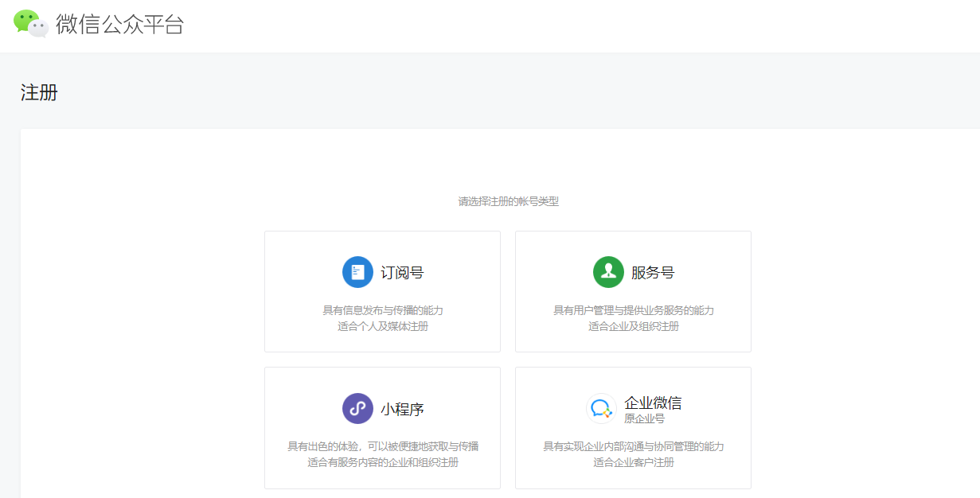
Task: Choose the 服务号 account type title
Action: (653, 273)
